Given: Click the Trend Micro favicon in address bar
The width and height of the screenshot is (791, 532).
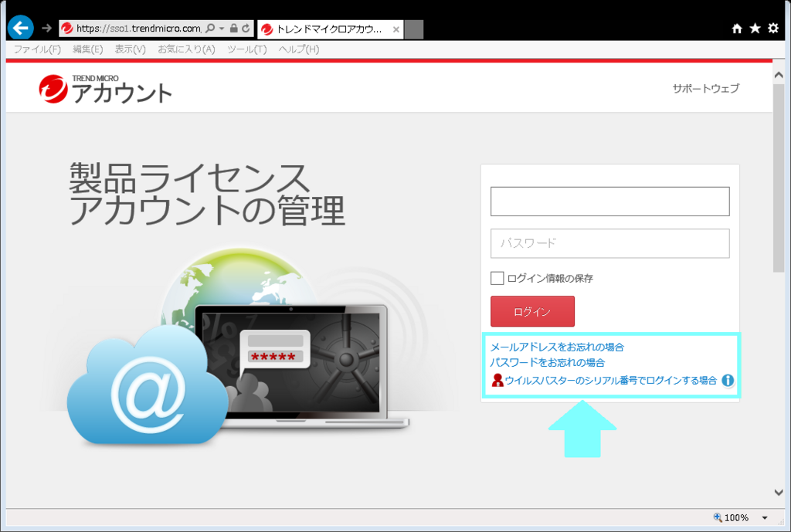Looking at the screenshot, I should (x=66, y=29).
